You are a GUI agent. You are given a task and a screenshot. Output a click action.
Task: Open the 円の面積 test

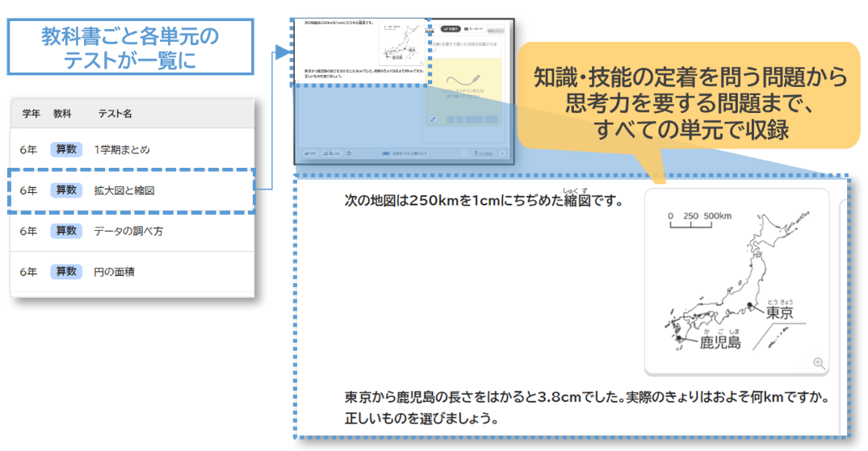coord(114,272)
